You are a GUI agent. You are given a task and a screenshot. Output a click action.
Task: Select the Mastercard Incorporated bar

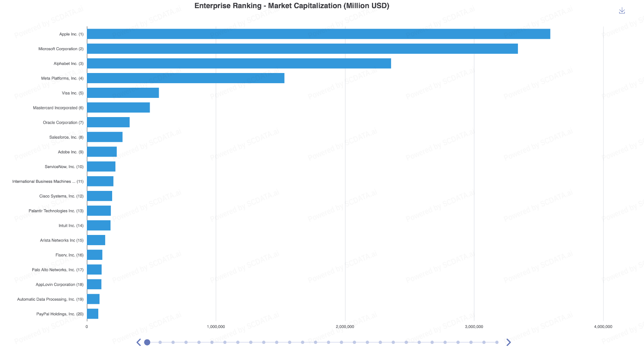[x=118, y=108]
